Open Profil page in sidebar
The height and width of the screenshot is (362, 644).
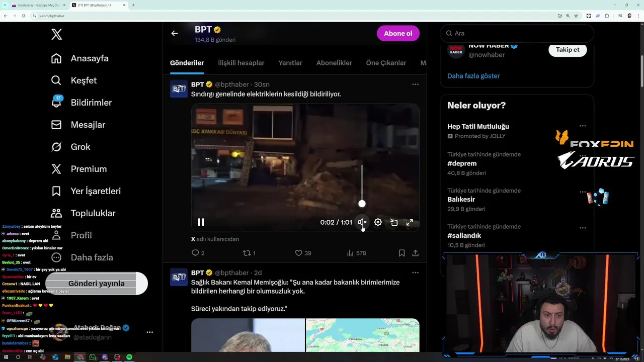tap(71, 235)
